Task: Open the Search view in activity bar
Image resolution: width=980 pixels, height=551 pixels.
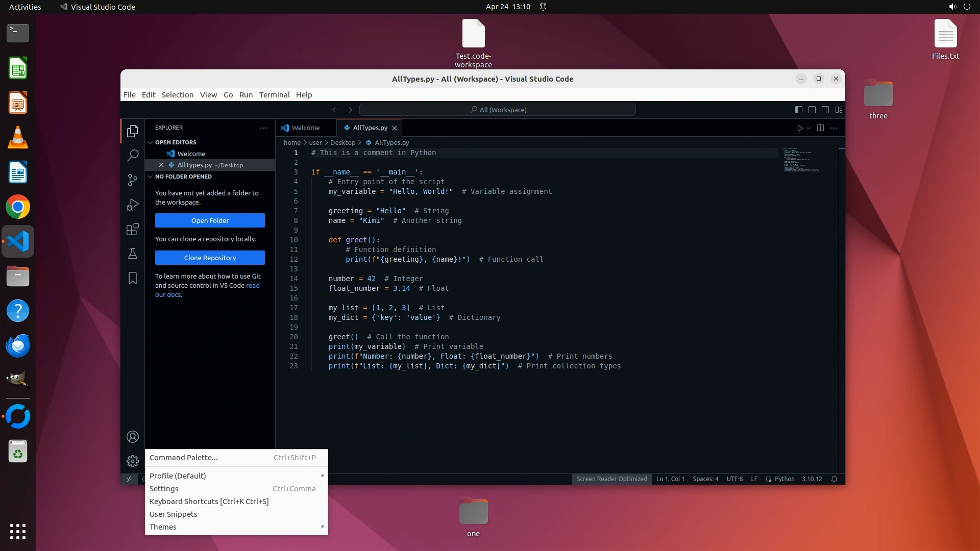Action: pyautogui.click(x=133, y=156)
